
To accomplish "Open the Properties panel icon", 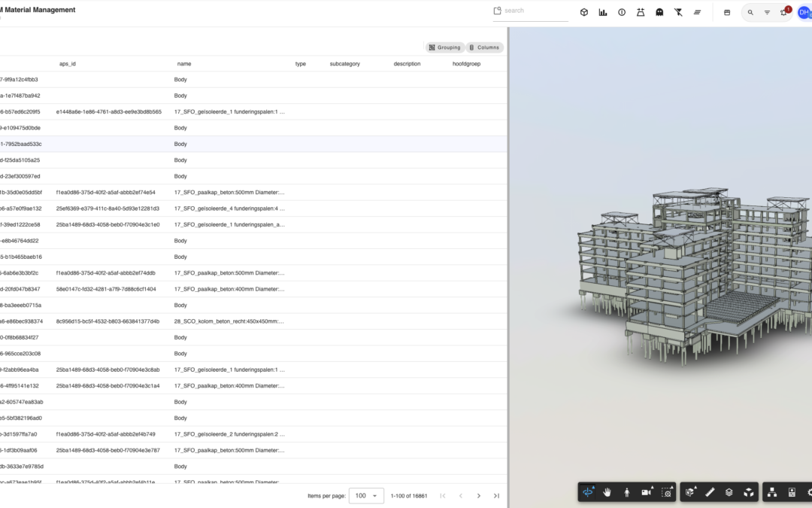I will [792, 492].
